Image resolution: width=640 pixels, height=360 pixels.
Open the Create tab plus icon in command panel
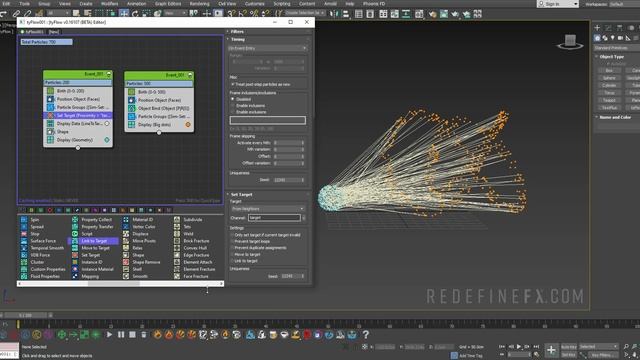597,28
